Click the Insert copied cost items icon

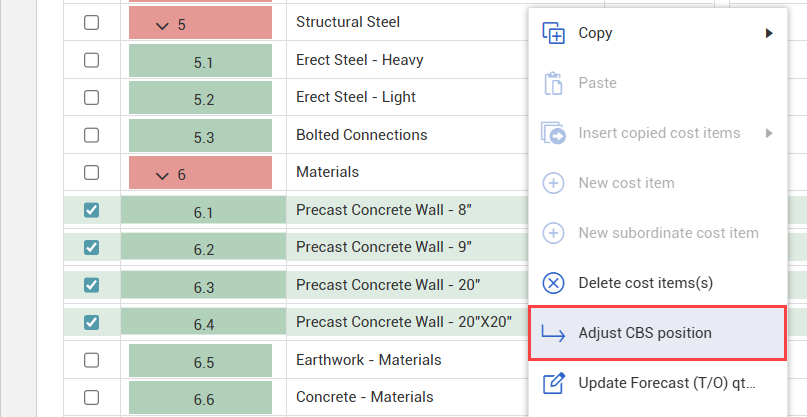coord(553,133)
